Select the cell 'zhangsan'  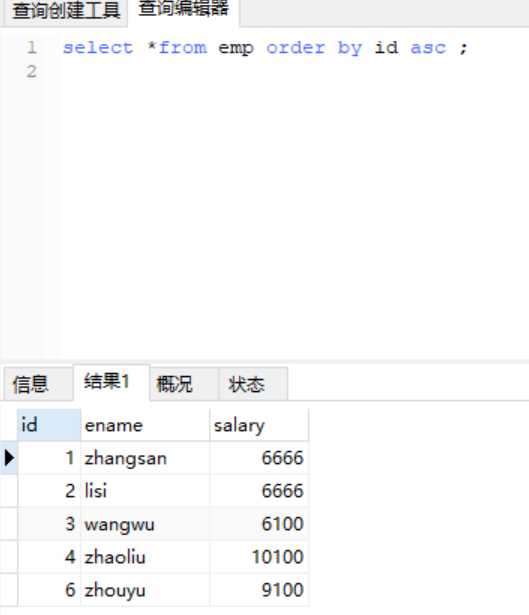point(145,458)
